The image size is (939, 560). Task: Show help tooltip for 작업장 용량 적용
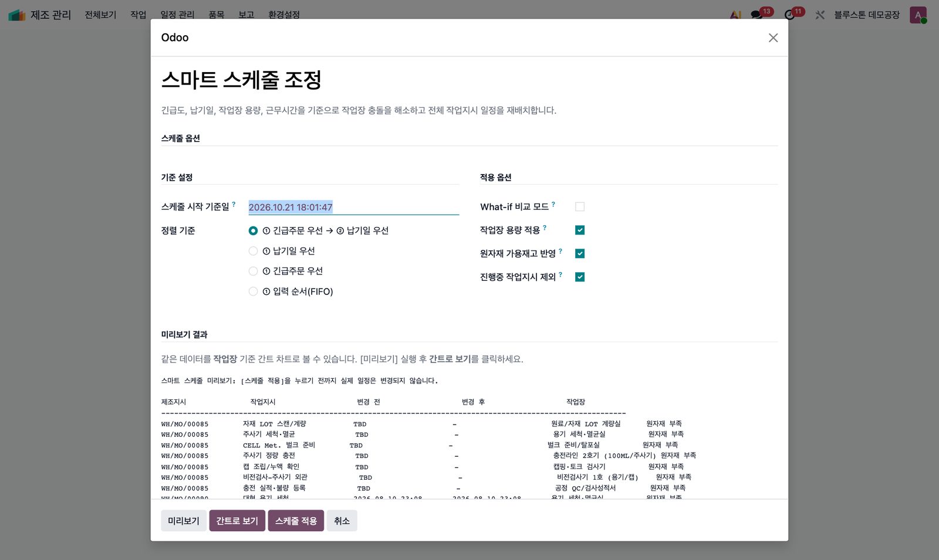(545, 228)
